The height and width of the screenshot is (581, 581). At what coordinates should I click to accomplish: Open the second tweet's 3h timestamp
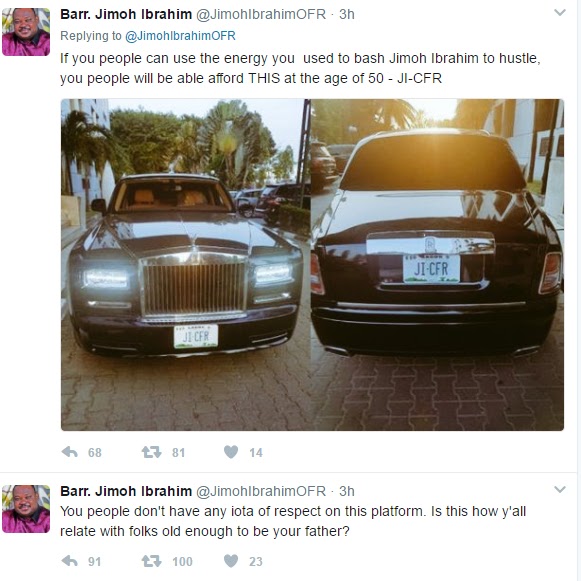347,491
